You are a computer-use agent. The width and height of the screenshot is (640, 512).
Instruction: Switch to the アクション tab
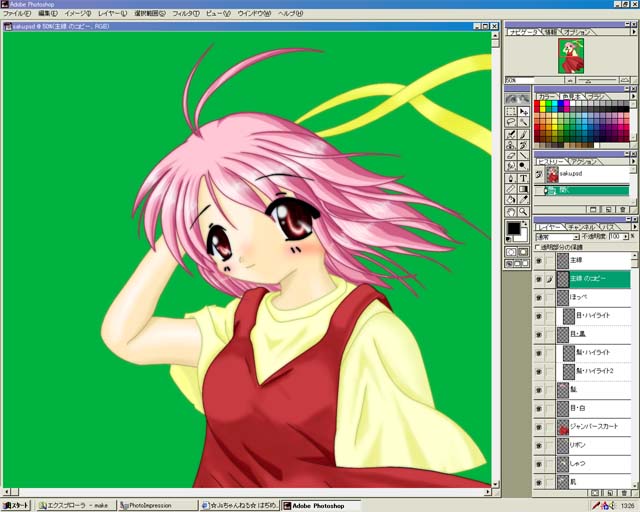click(x=584, y=162)
